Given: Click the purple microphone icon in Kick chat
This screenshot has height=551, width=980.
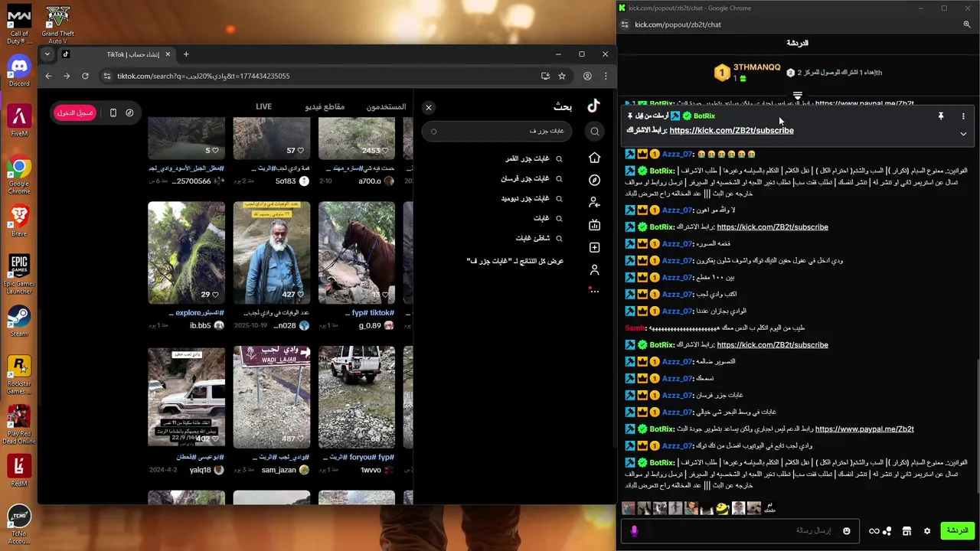Looking at the screenshot, I should point(634,531).
